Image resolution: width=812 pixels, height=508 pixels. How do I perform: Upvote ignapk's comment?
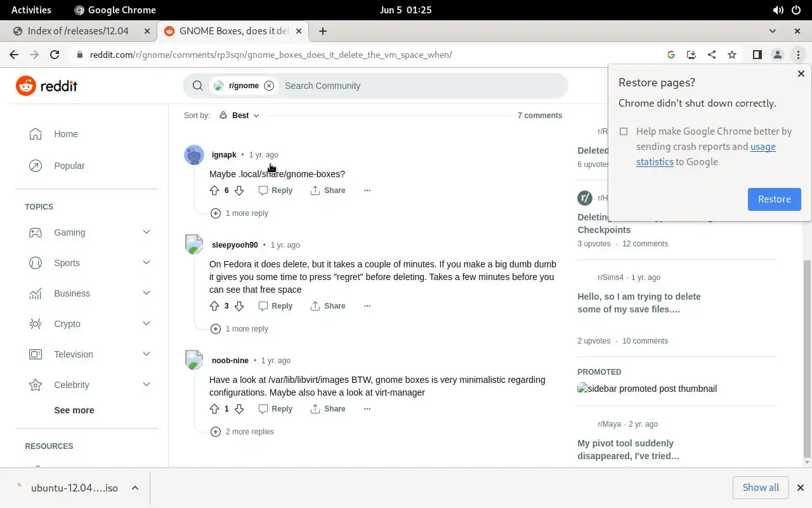tap(214, 190)
